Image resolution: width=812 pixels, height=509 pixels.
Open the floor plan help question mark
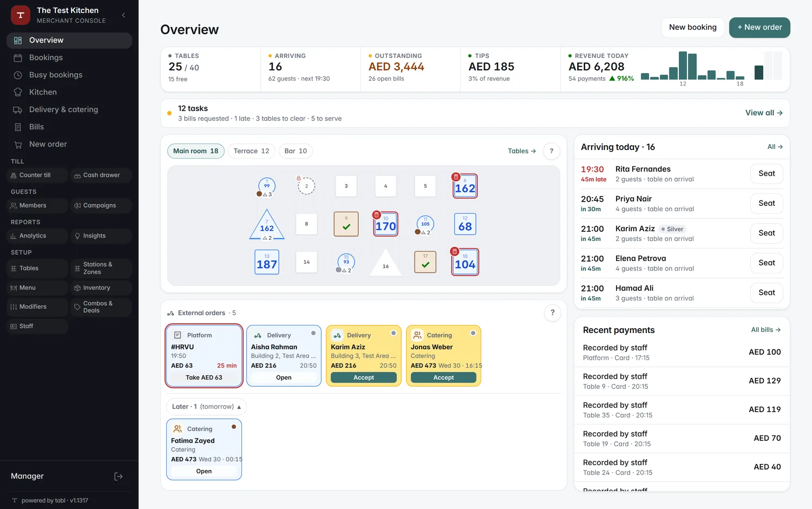point(552,151)
